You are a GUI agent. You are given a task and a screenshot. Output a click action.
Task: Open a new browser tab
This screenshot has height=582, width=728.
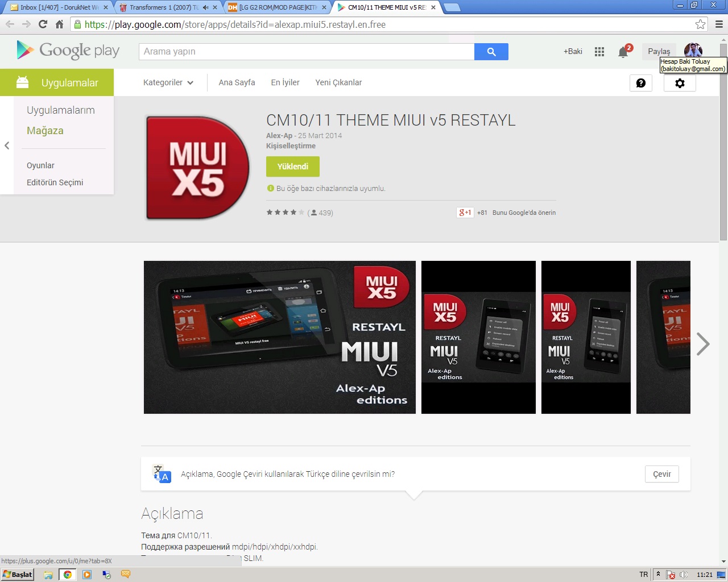(452, 7)
